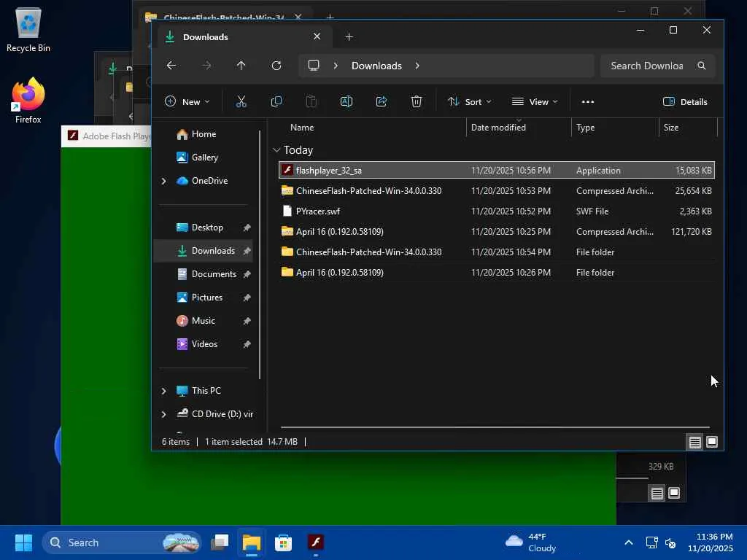Open the Sort dropdown menu
The height and width of the screenshot is (560, 747).
(469, 102)
